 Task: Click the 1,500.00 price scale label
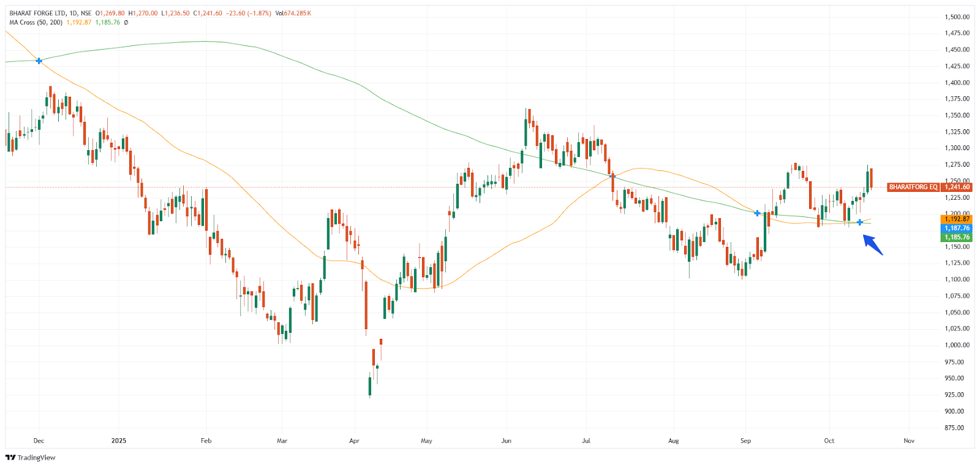(957, 17)
